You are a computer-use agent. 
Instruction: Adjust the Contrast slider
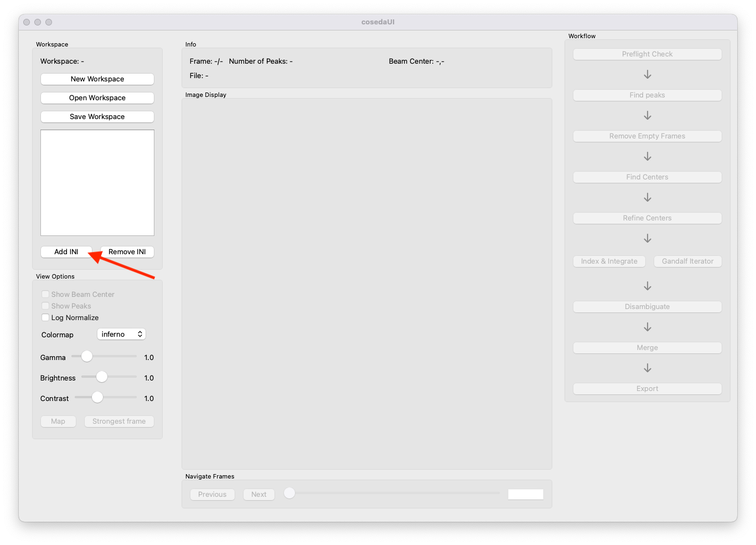(x=106, y=397)
